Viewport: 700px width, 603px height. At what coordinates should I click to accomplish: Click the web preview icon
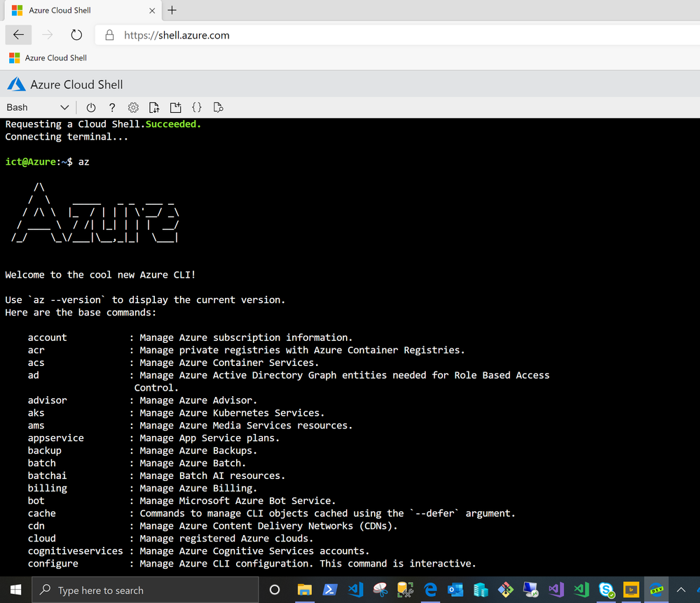click(x=219, y=108)
